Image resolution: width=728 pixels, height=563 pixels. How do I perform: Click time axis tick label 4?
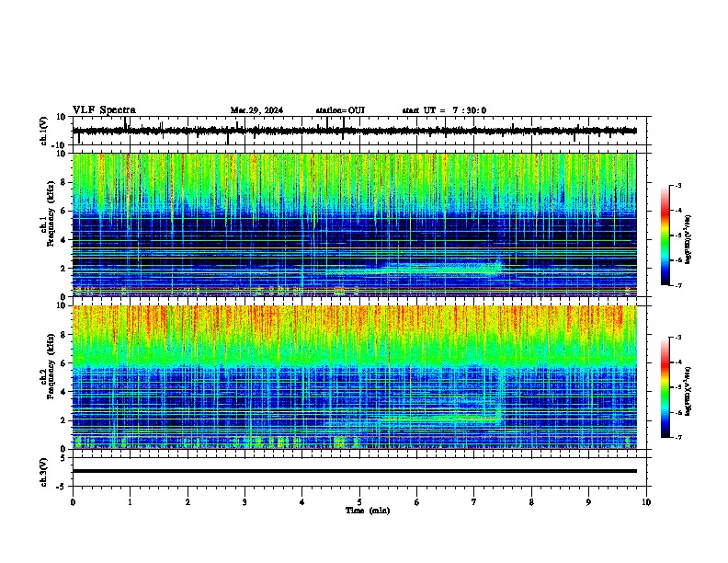point(302,502)
